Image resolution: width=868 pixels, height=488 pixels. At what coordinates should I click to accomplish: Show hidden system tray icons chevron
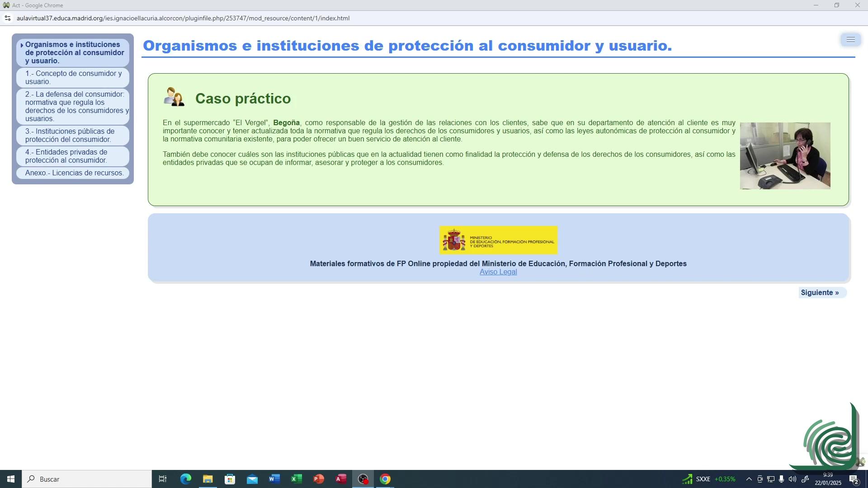coord(749,479)
